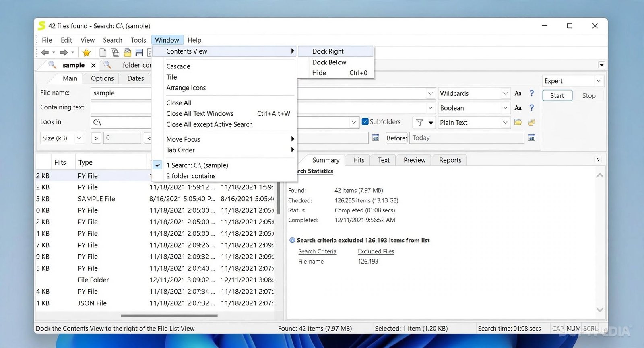This screenshot has width=644, height=348.
Task: Click the Before date field showing Today
Action: pyautogui.click(x=467, y=138)
